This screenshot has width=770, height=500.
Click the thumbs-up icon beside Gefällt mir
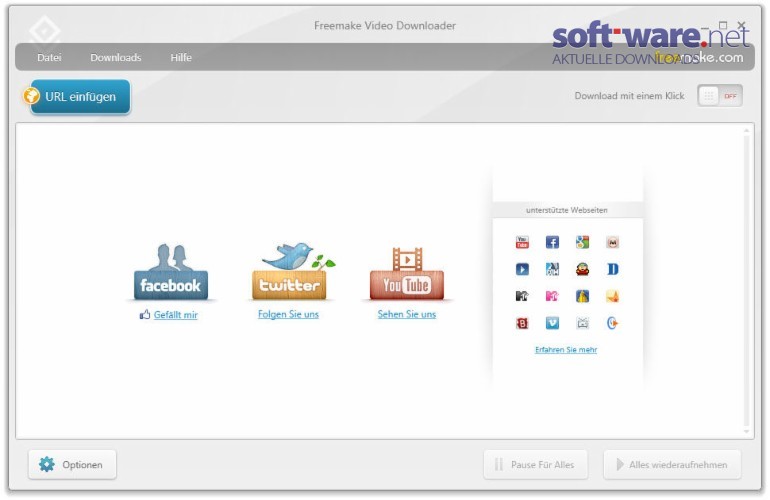tap(145, 314)
